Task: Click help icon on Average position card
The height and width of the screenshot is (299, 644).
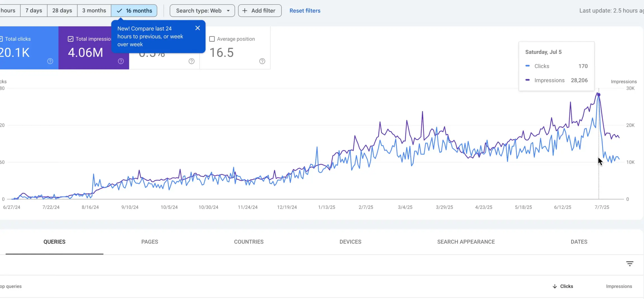Action: click(262, 61)
